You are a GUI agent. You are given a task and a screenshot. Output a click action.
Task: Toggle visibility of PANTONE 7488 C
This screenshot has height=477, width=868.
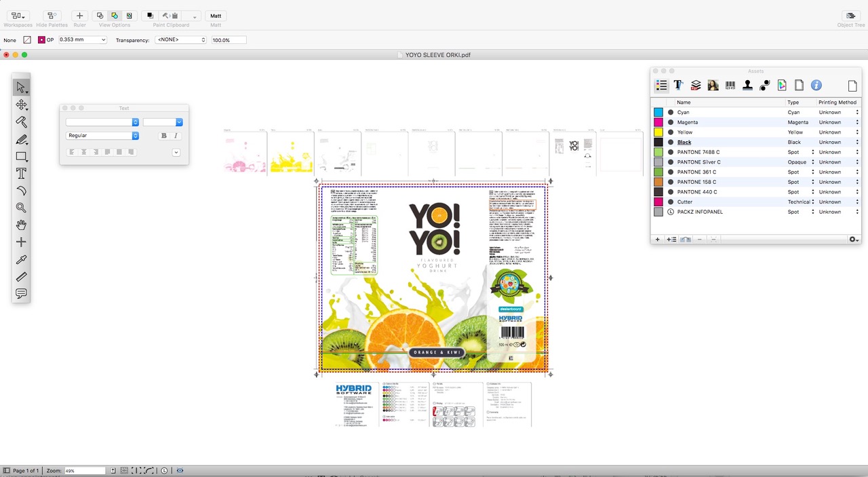pos(671,152)
